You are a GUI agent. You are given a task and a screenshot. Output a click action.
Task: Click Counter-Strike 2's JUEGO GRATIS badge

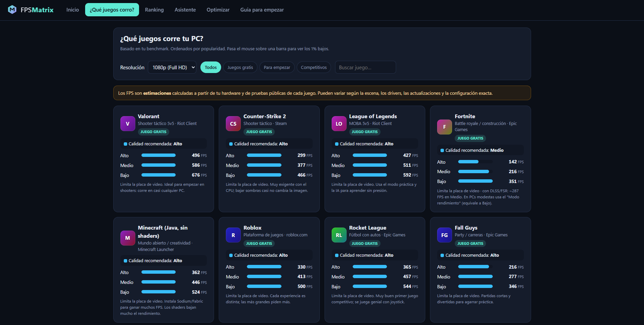pos(259,132)
